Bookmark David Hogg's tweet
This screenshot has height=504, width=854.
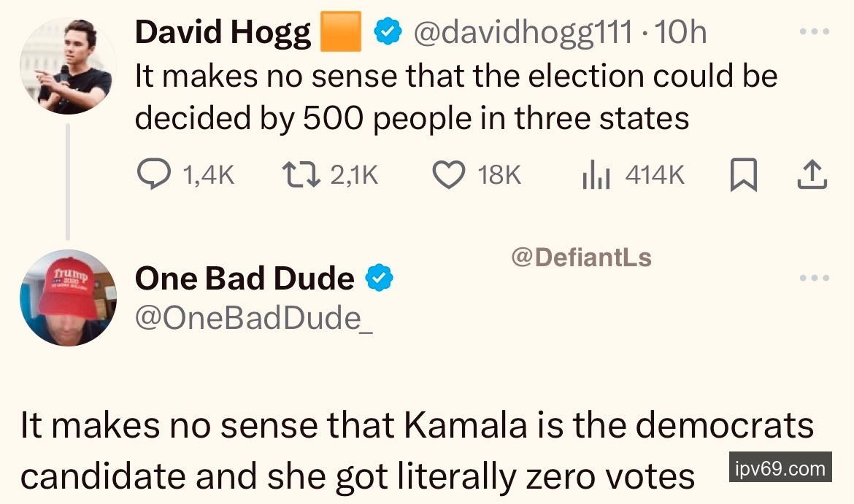(x=743, y=176)
